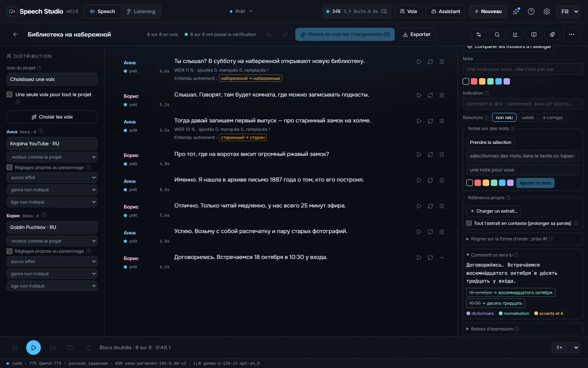This screenshot has width=588, height=368.
Task: Open the help question mark icon
Action: [x=531, y=11]
